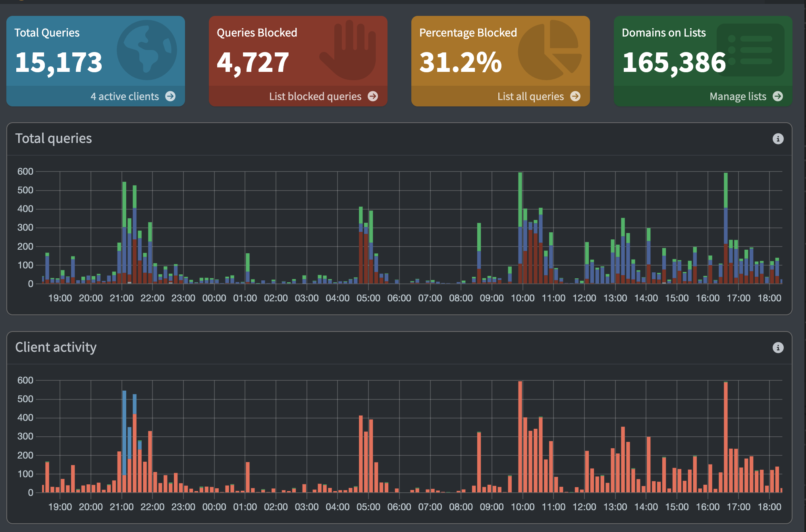The height and width of the screenshot is (532, 806).
Task: Open the List blocked queries link
Action: (x=315, y=96)
